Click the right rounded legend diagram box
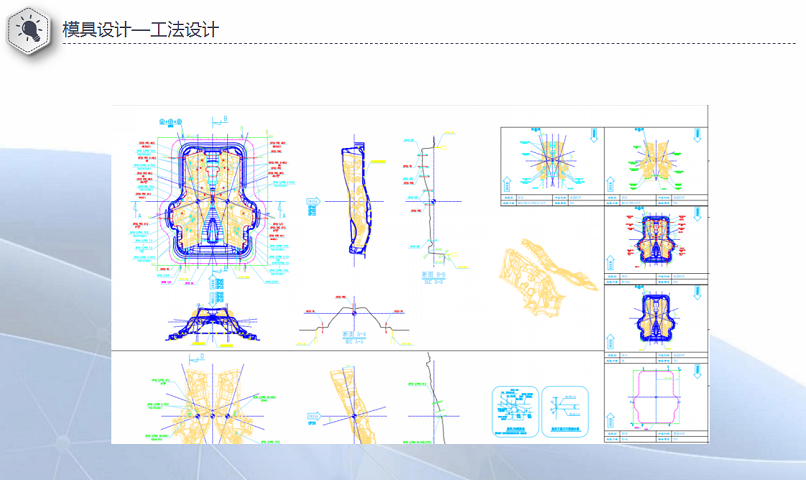 (x=568, y=410)
